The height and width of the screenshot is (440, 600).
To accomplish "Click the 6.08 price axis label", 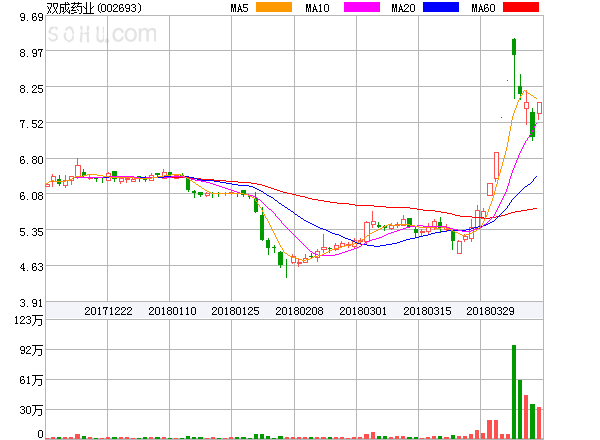I will point(31,196).
